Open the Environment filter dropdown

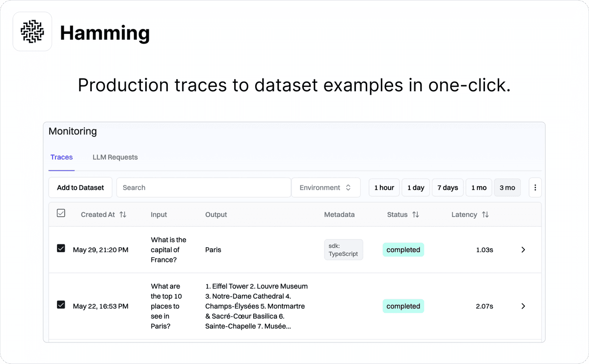[326, 187]
